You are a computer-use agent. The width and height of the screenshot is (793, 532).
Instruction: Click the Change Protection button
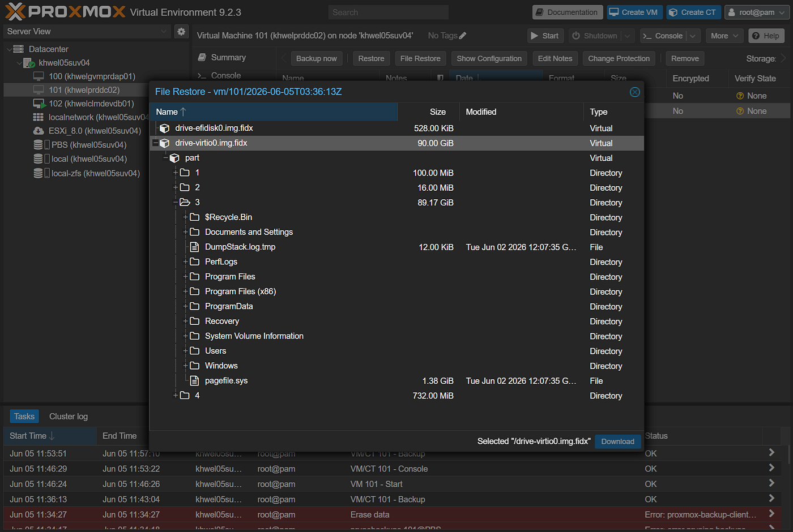pyautogui.click(x=619, y=58)
